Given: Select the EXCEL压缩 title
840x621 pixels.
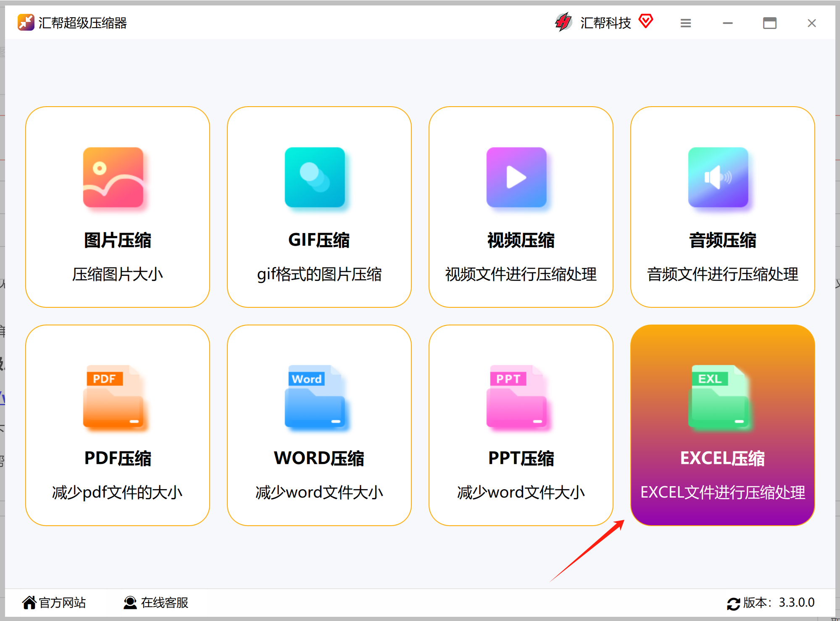Looking at the screenshot, I should (723, 458).
